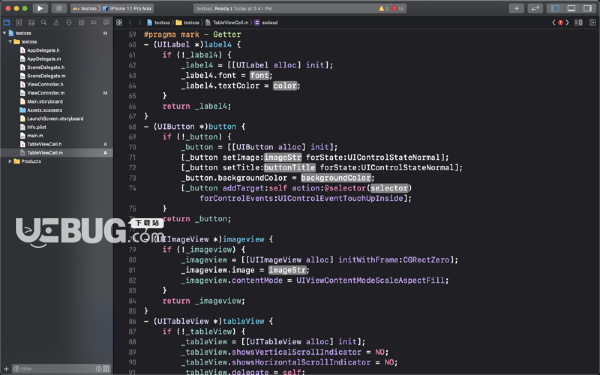
Task: Add a new file with navigator plus button
Action: tap(6, 369)
